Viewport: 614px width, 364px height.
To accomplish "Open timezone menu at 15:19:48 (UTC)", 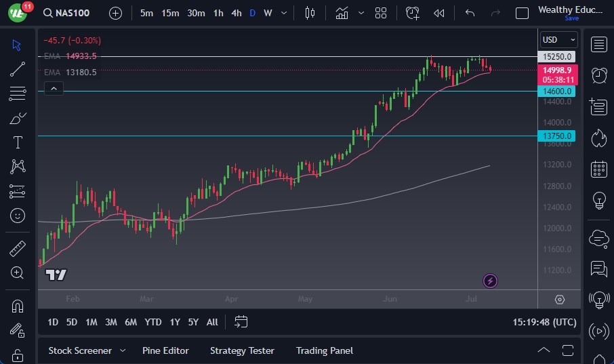I will pos(544,322).
